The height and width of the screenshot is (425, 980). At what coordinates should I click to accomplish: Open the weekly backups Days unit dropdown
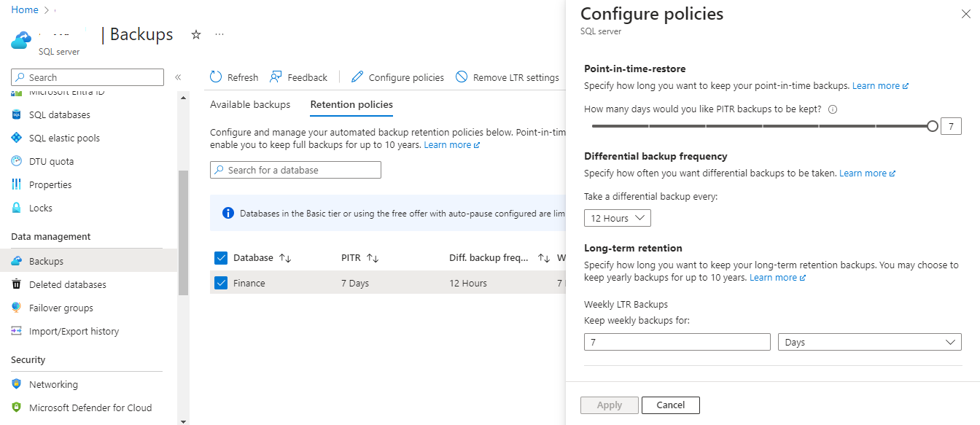[870, 342]
